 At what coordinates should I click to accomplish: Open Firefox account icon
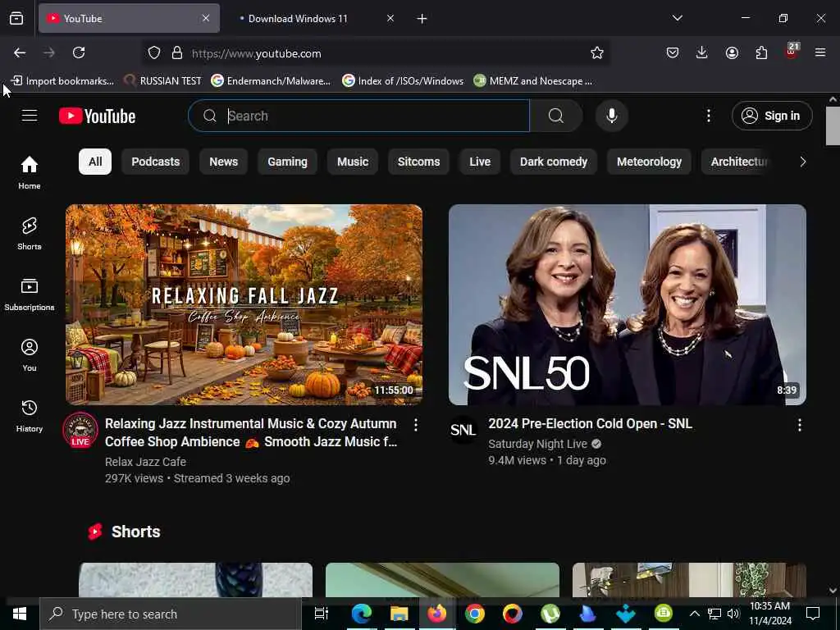[732, 52]
